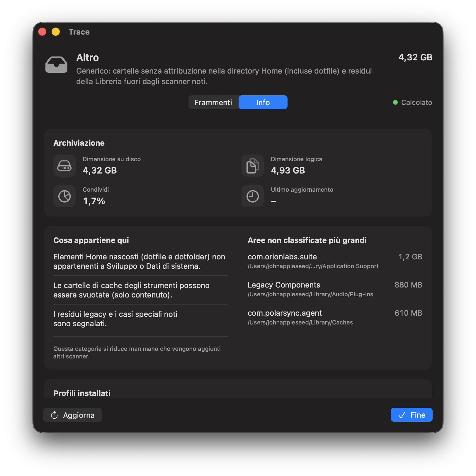476x476 pixels.
Task: Select the Info tab
Action: [263, 102]
